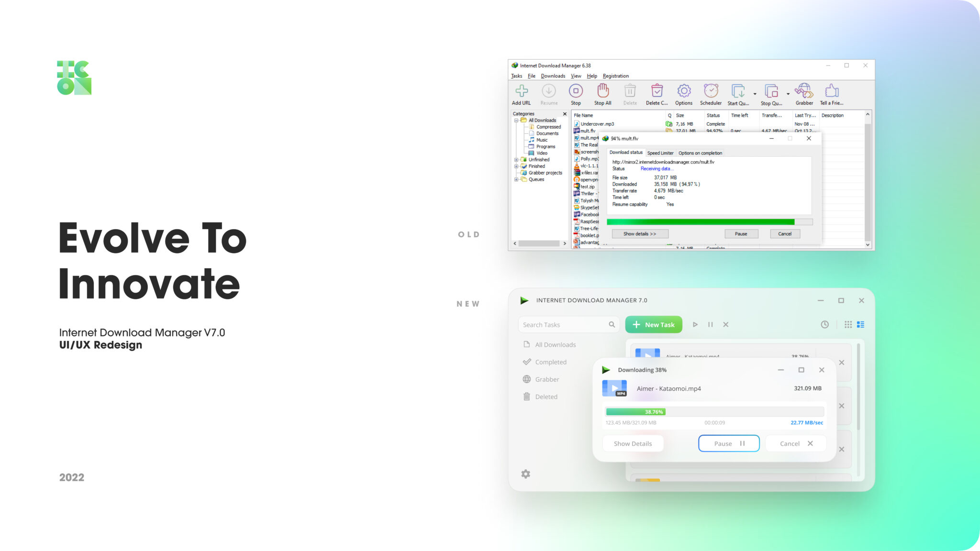This screenshot has height=551, width=980.
Task: Click the New Task button in new IDM
Action: point(654,324)
